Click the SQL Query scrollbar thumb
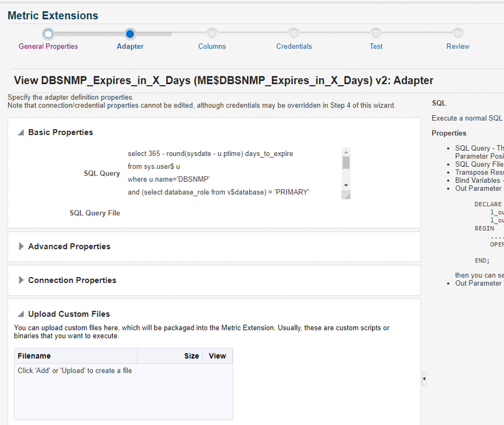This screenshot has height=425, width=504. click(346, 162)
